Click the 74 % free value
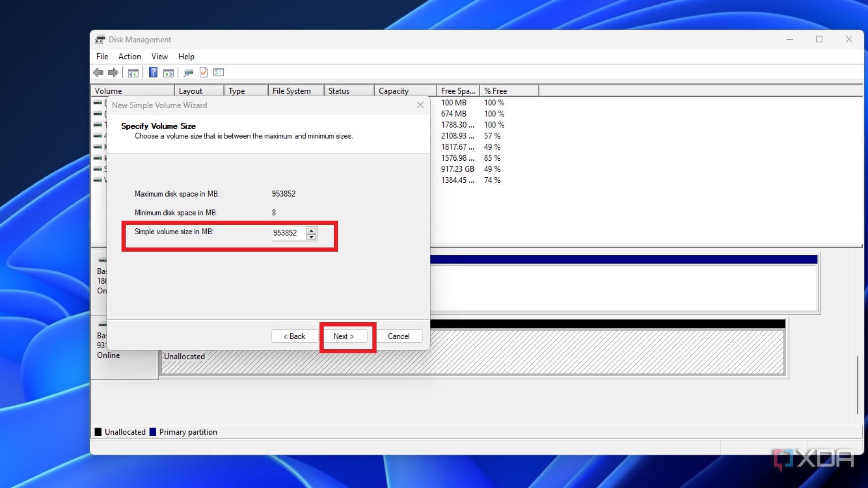The width and height of the screenshot is (868, 488). (492, 180)
